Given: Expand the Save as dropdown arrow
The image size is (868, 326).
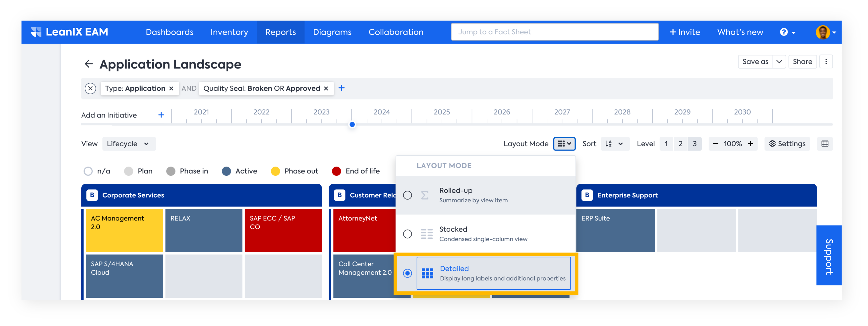Looking at the screenshot, I should (x=779, y=62).
